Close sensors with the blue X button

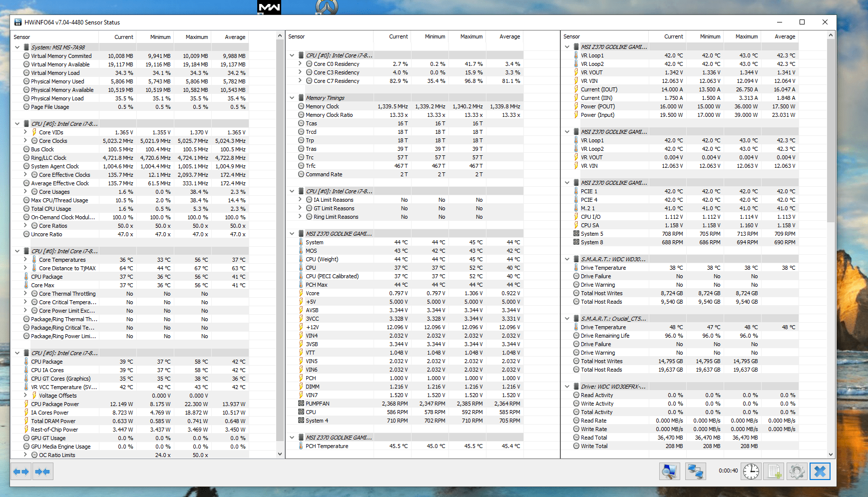tap(820, 472)
